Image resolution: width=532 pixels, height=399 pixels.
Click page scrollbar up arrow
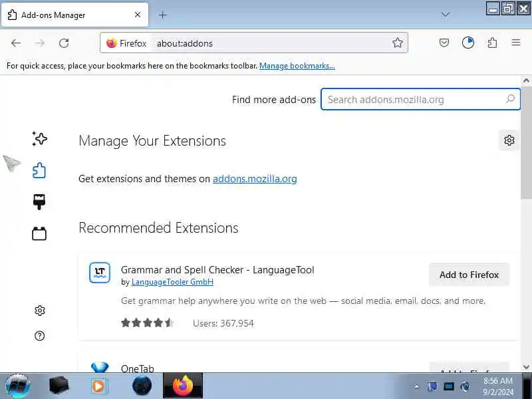pos(526,80)
